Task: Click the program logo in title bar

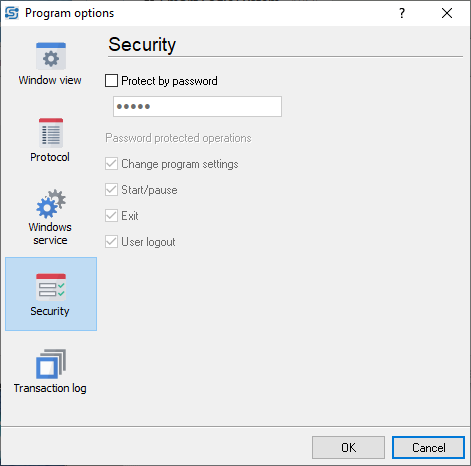Action: [12, 13]
